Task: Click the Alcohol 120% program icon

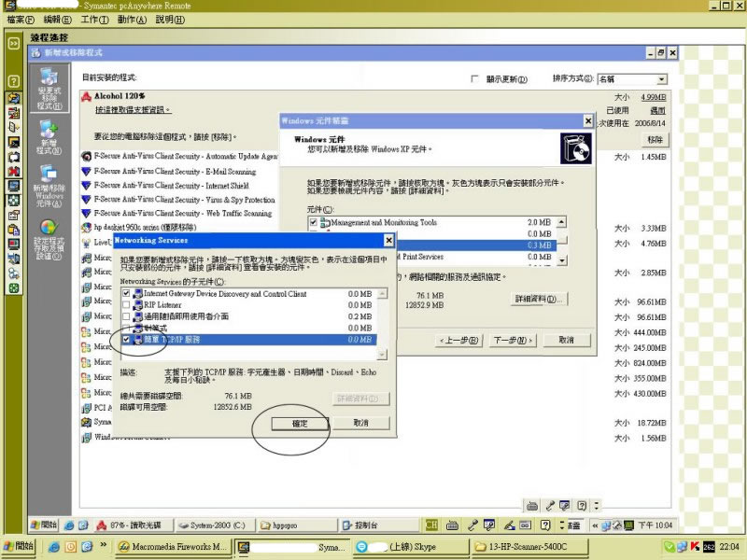Action: (86, 97)
